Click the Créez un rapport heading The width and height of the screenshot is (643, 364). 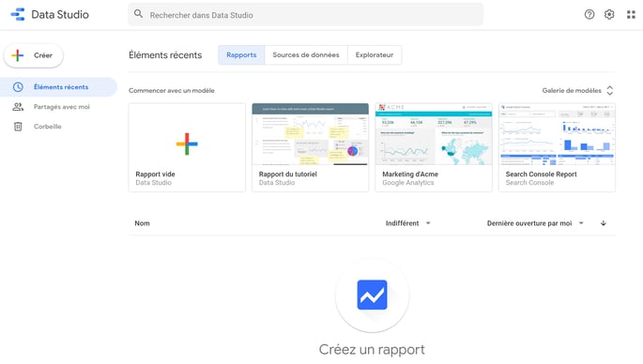(372, 350)
